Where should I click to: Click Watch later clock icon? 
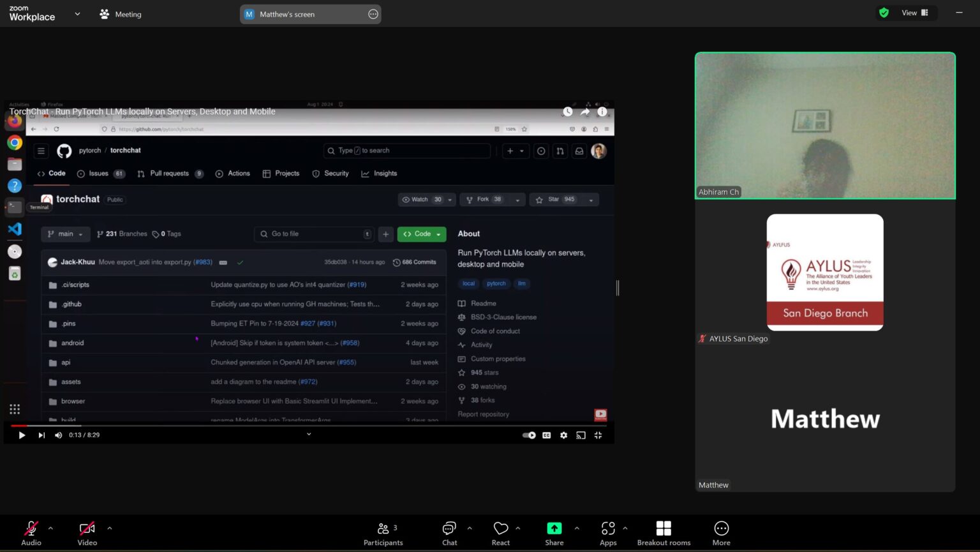(567, 112)
